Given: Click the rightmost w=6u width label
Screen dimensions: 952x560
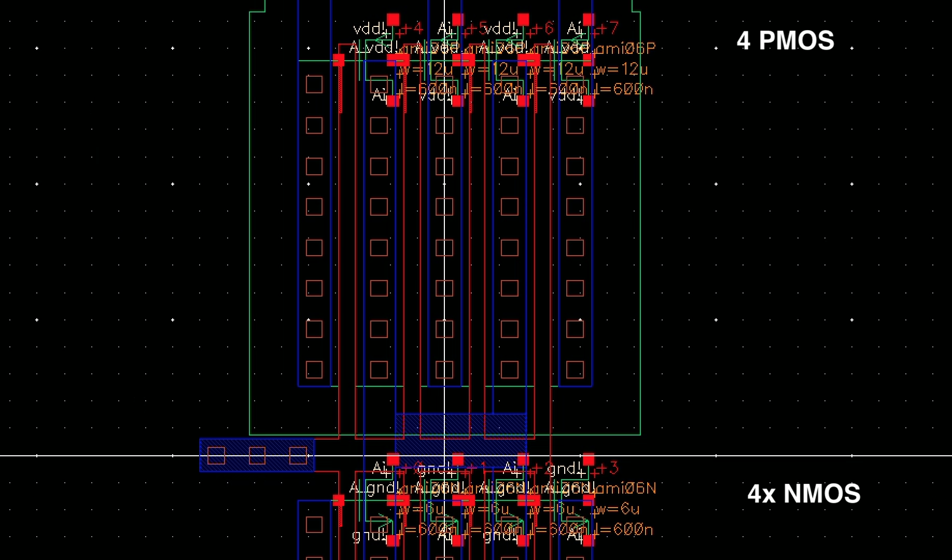Looking at the screenshot, I should click(x=617, y=509).
